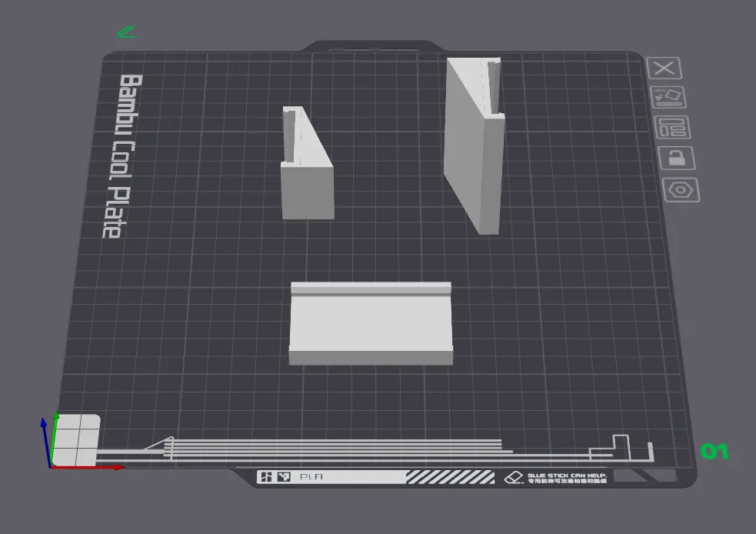This screenshot has height=534, width=756.
Task: Delete the plate with the X icon
Action: (x=663, y=69)
